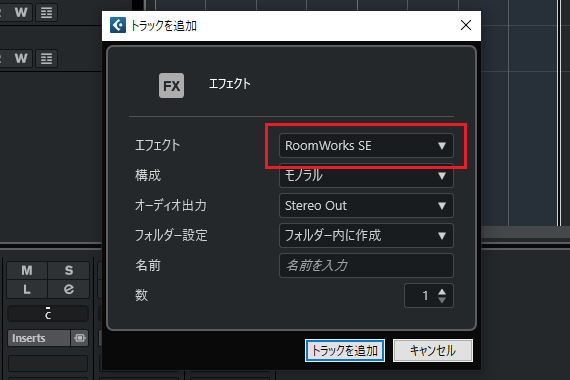
Task: Click the upper track's lane display icon
Action: tap(47, 13)
